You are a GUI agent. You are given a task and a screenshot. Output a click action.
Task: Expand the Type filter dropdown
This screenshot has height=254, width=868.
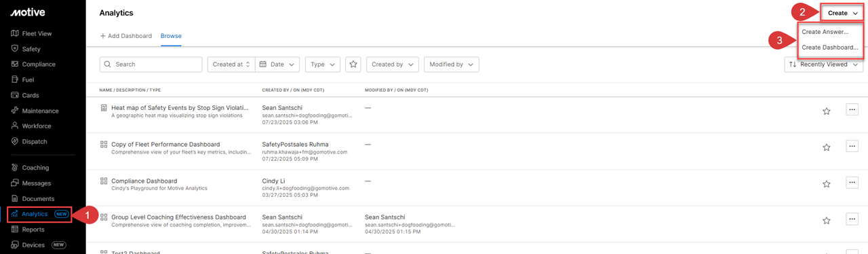323,65
